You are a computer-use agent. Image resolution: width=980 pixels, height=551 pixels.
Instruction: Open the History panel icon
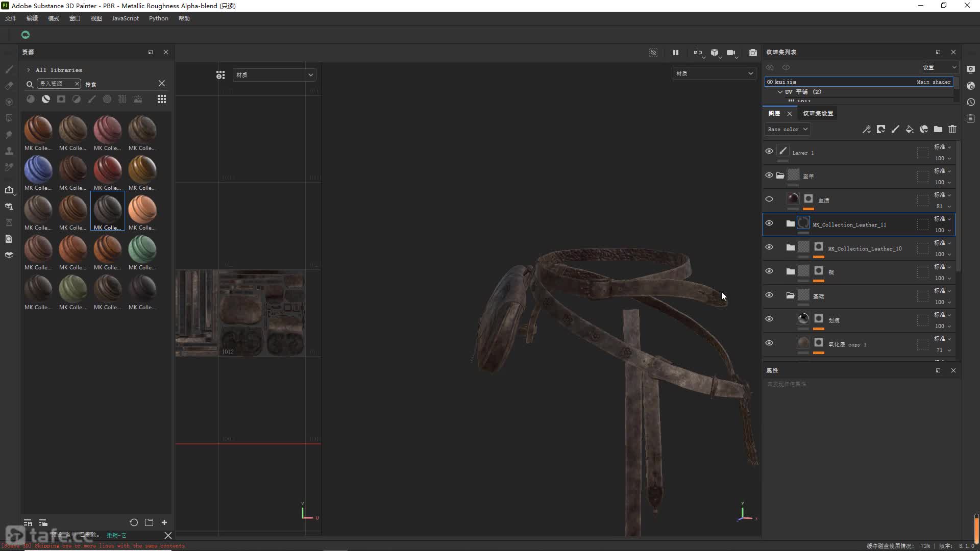(971, 102)
